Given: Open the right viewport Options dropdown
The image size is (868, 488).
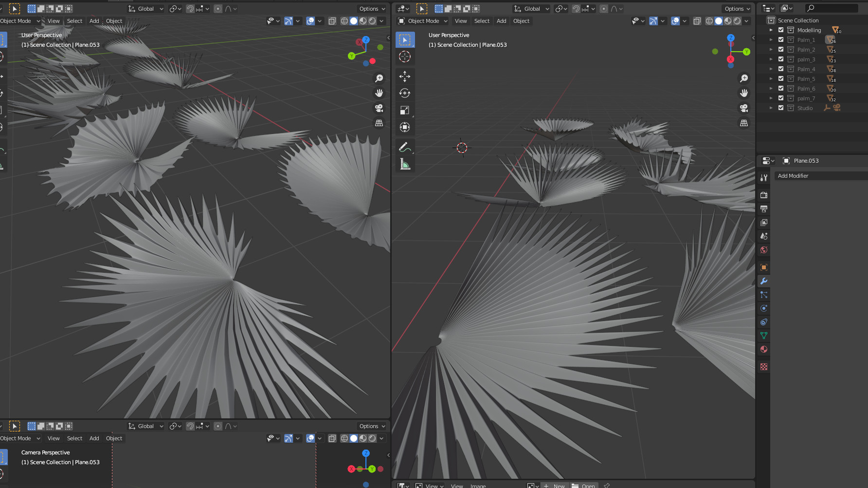Looking at the screenshot, I should [737, 9].
